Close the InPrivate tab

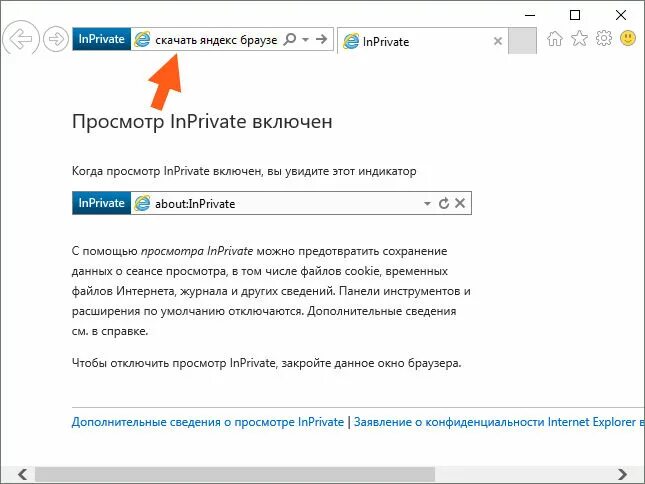pos(498,41)
